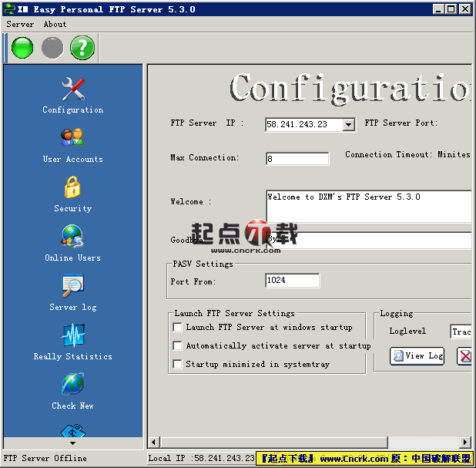Click the Loglevel label
The width and height of the screenshot is (476, 468).
[x=407, y=331]
